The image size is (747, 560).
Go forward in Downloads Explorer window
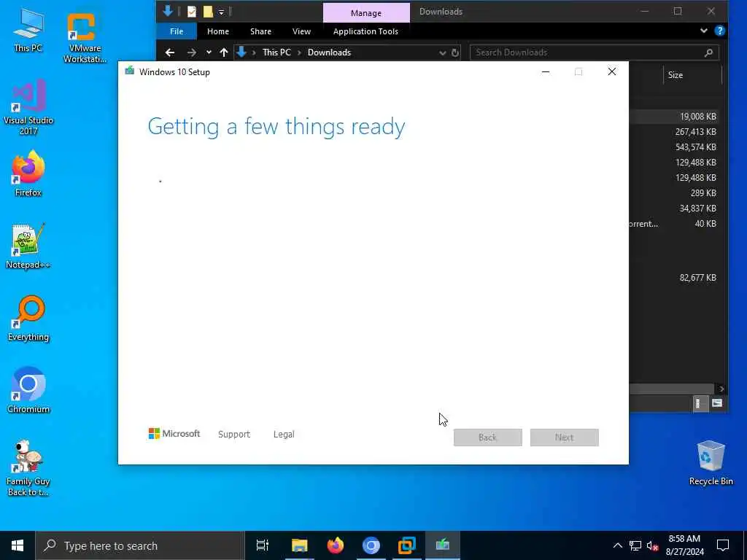pyautogui.click(x=192, y=52)
